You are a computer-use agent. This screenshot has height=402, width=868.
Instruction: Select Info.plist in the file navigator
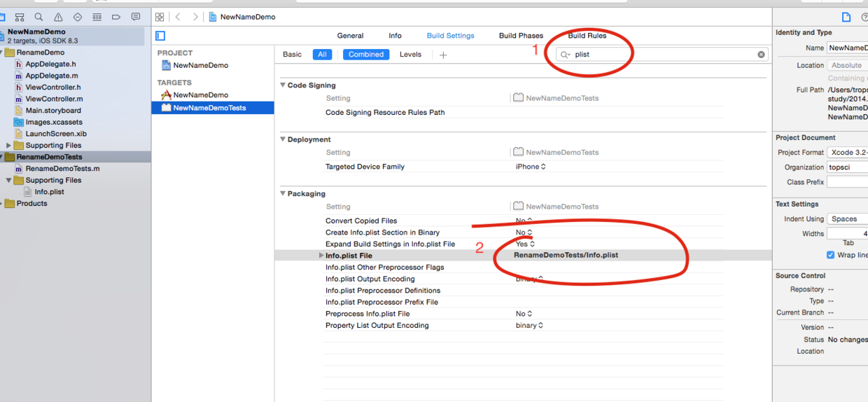tap(49, 192)
